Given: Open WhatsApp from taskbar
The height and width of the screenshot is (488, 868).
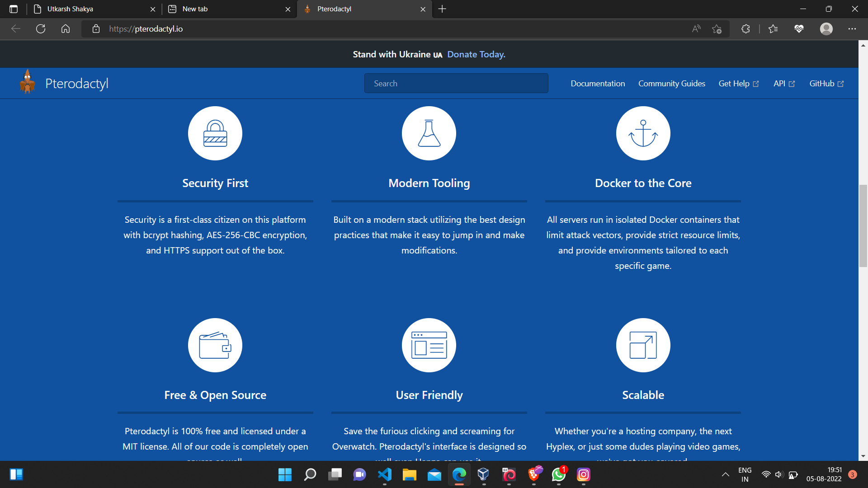Looking at the screenshot, I should coord(559,474).
